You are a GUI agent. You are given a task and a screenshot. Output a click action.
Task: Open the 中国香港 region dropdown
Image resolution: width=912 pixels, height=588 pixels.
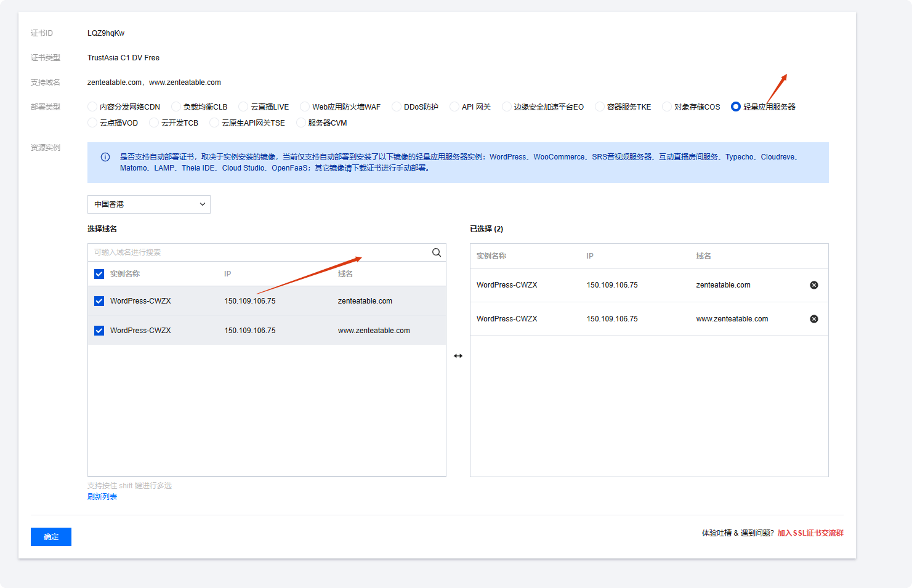[149, 204]
